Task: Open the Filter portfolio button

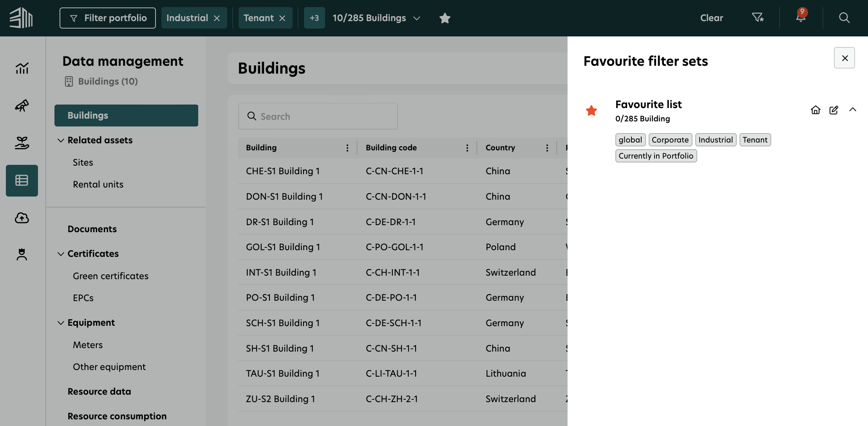Action: pos(108,18)
